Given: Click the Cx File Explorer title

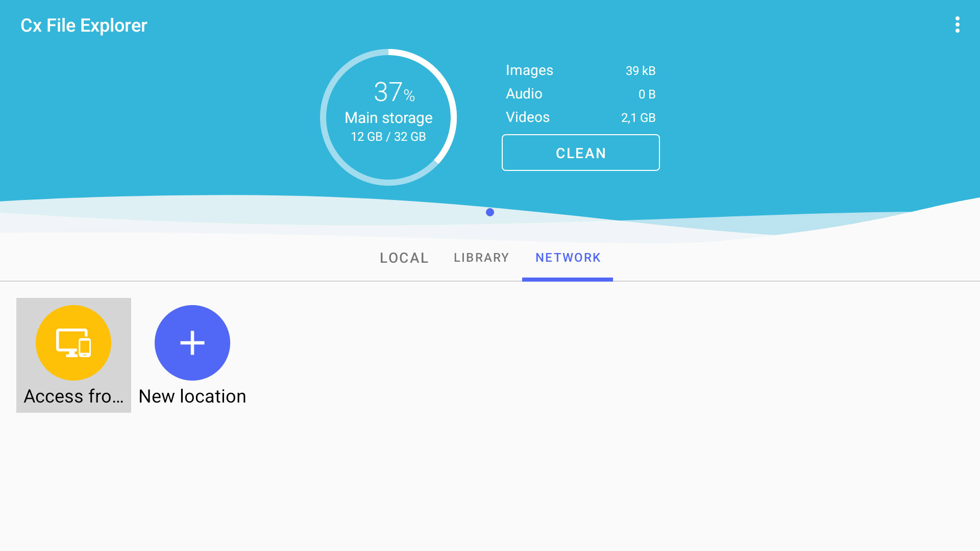Looking at the screenshot, I should coord(84,26).
